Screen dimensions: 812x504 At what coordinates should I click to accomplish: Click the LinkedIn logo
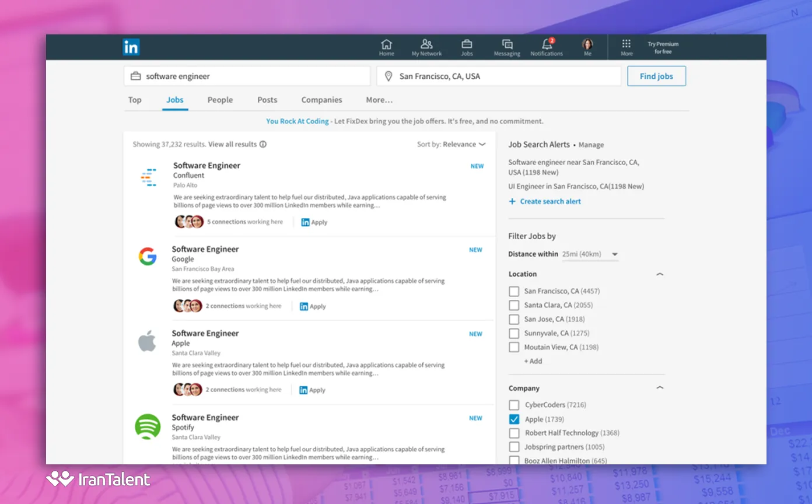click(131, 47)
